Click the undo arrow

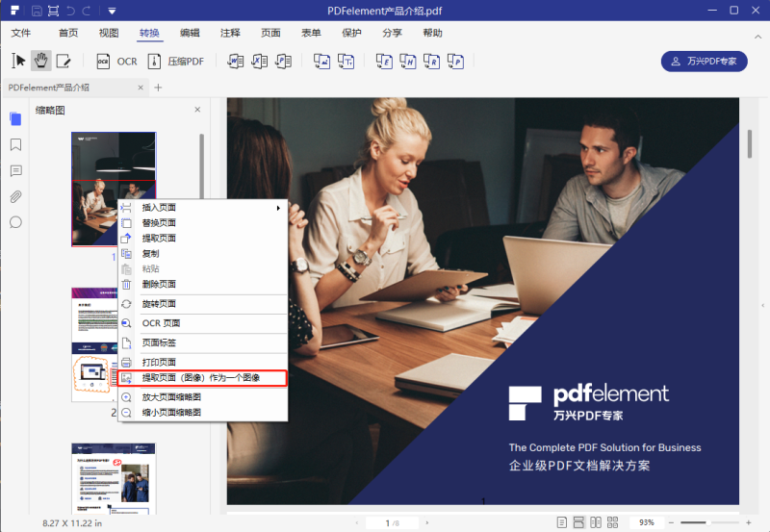pos(70,11)
